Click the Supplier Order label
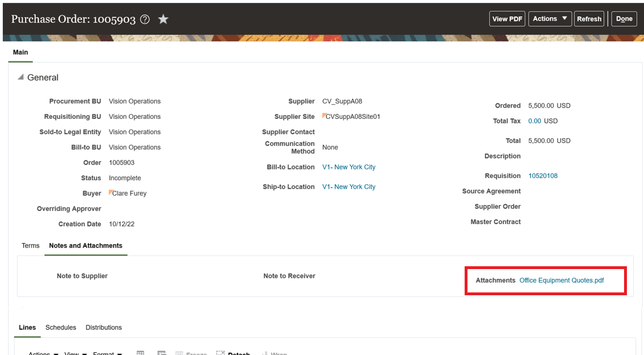Image resolution: width=644 pixels, height=355 pixels. tap(497, 207)
